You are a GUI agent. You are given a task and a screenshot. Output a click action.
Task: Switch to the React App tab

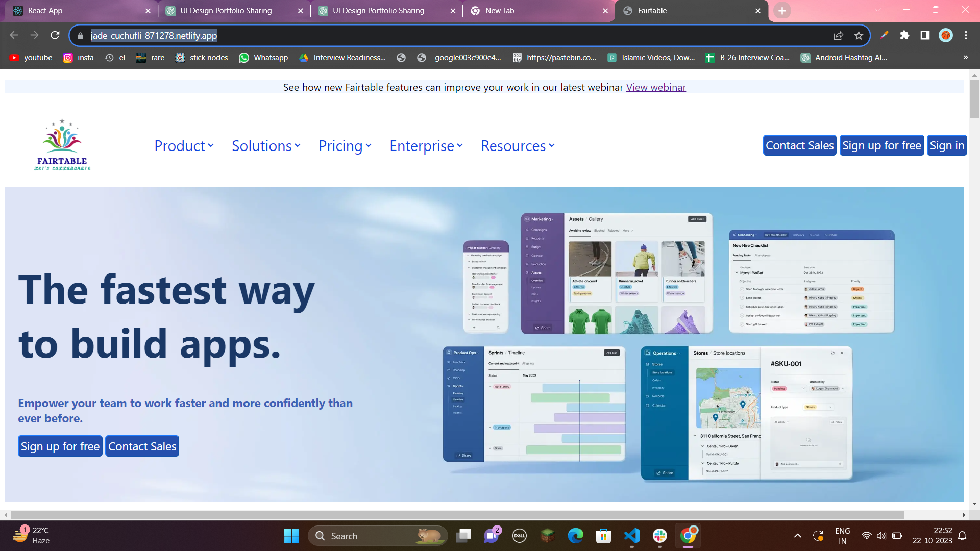click(77, 10)
